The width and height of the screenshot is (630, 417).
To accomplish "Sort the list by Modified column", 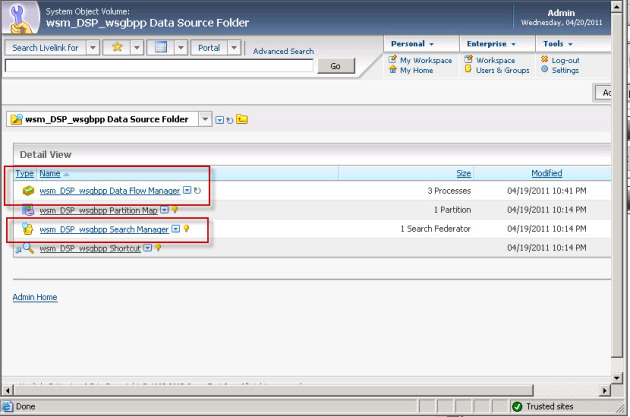I will pyautogui.click(x=546, y=173).
